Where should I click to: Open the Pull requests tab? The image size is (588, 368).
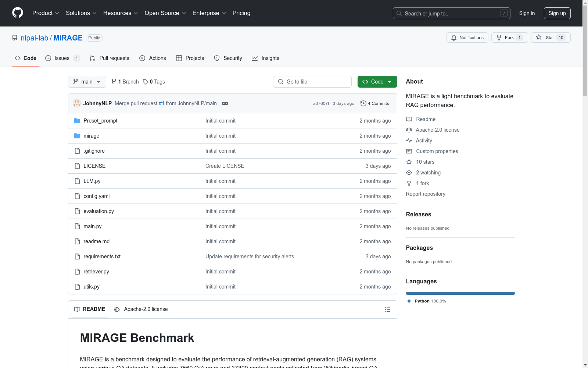coord(110,58)
